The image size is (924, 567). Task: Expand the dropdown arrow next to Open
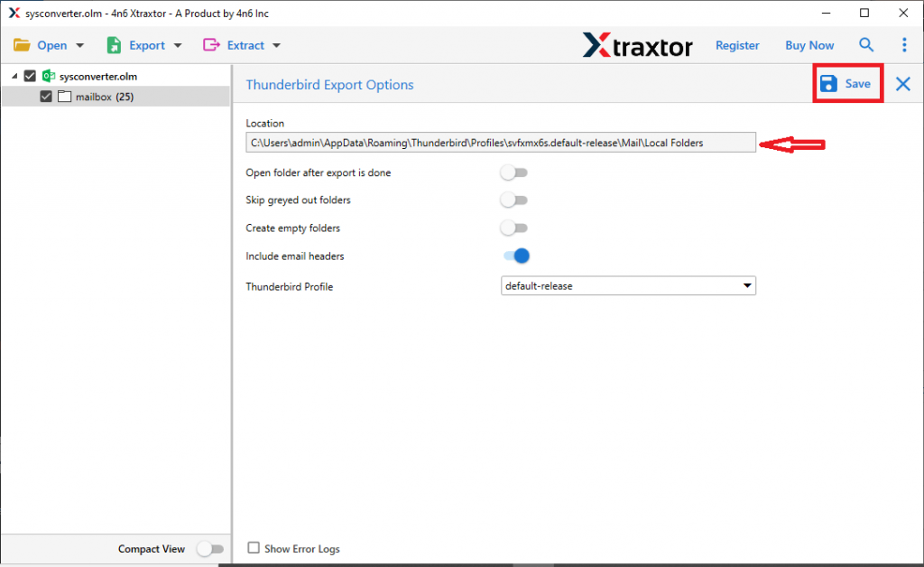[x=79, y=44]
